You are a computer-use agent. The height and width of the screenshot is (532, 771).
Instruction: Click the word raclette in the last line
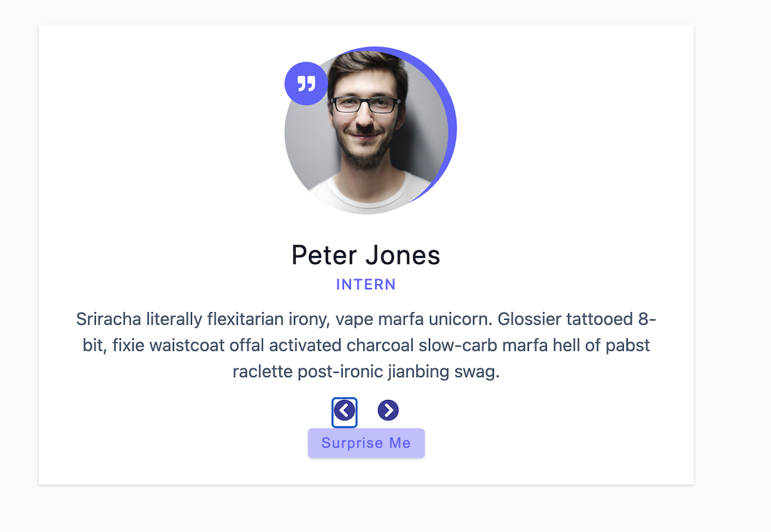click(x=263, y=372)
